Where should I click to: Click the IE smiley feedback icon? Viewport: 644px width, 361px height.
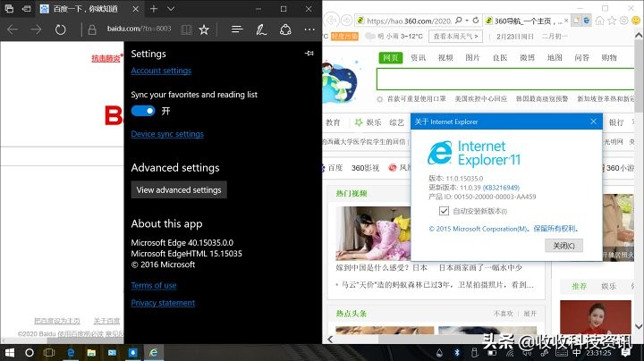tap(636, 21)
